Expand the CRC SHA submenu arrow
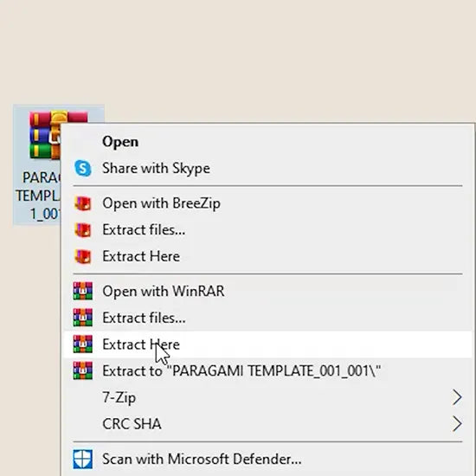The image size is (476, 476). click(457, 424)
